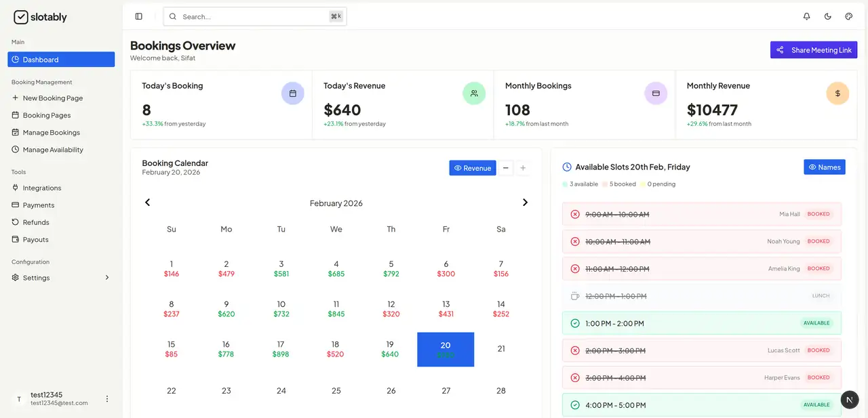The image size is (868, 418).
Task: Toggle dark mode with the moon icon
Action: click(827, 16)
